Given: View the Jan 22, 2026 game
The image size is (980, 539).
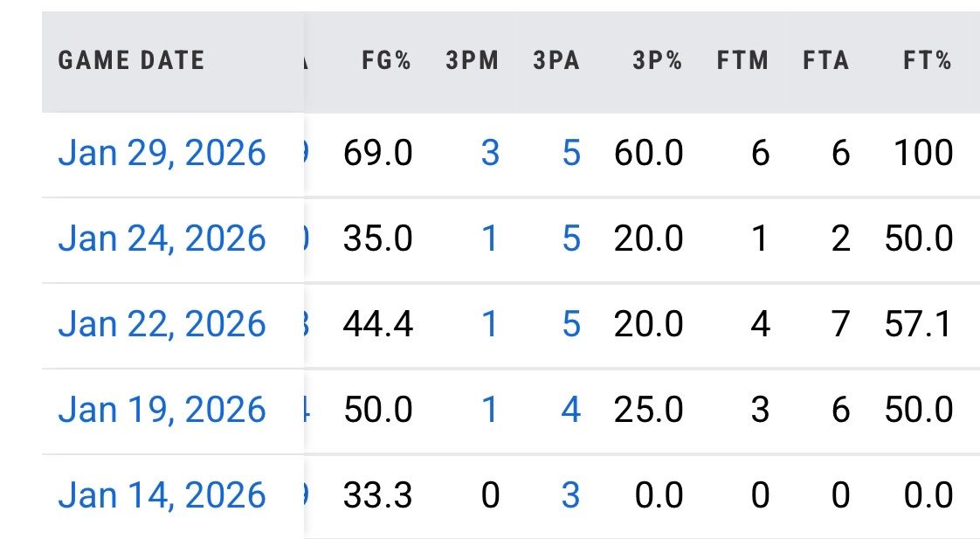Looking at the screenshot, I should click(162, 324).
